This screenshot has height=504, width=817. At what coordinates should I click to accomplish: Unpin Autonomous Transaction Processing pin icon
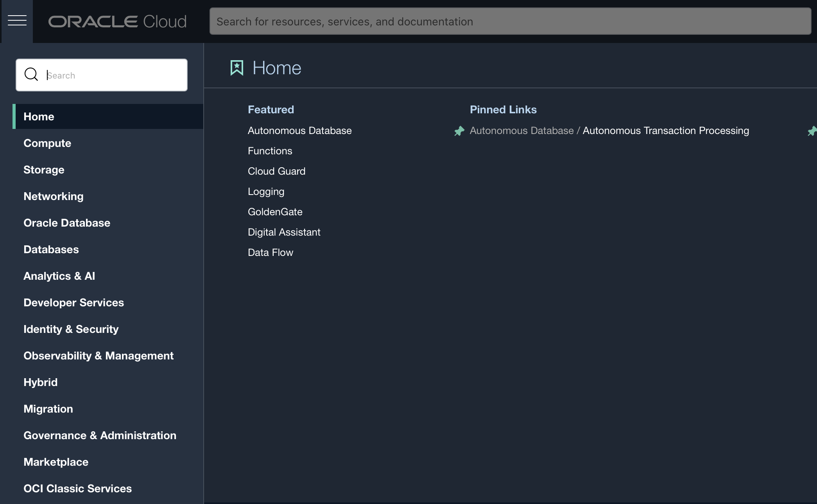tap(459, 131)
